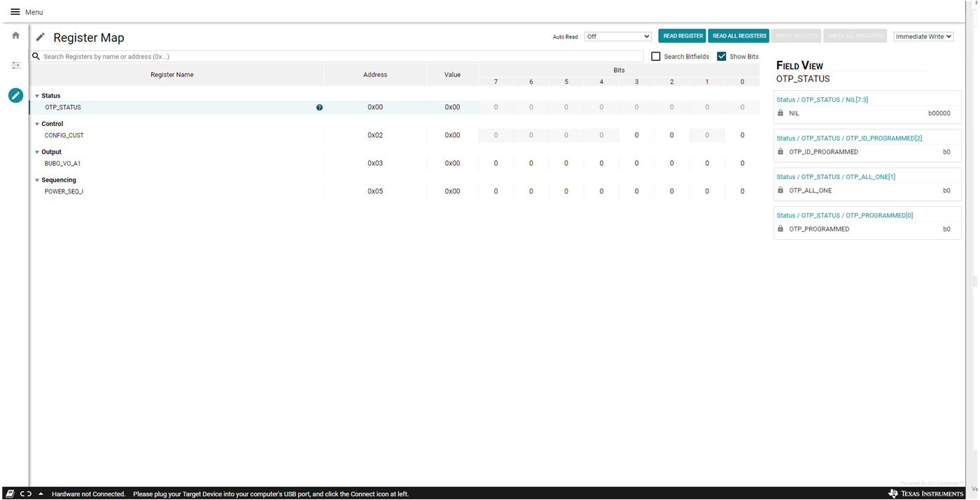Open the Home page in the sidebar
The width and height of the screenshot is (980, 500).
point(15,35)
